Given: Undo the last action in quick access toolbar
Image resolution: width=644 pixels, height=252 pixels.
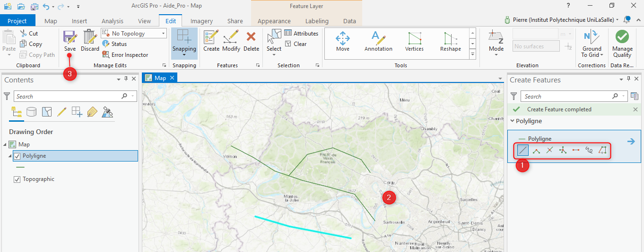Looking at the screenshot, I should click(x=45, y=6).
